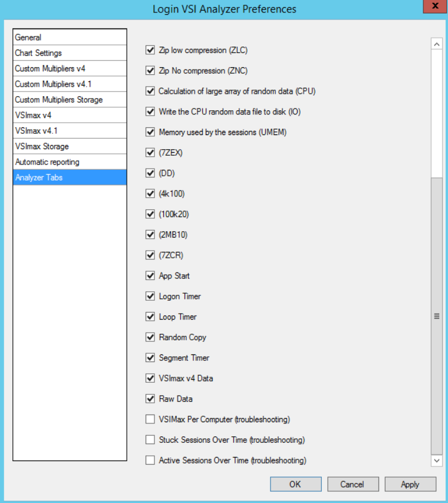This screenshot has width=448, height=503.
Task: Uncheck the Segment Timer checkbox
Action: [150, 358]
